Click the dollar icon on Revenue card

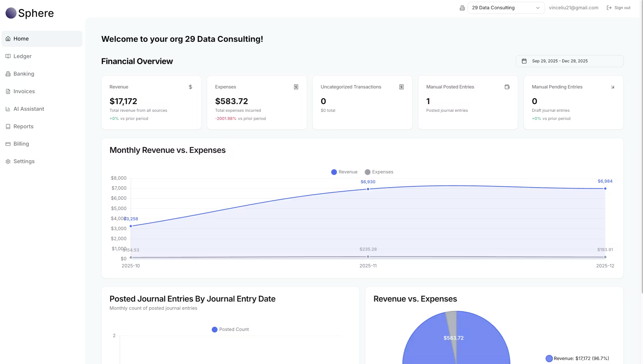pos(190,87)
